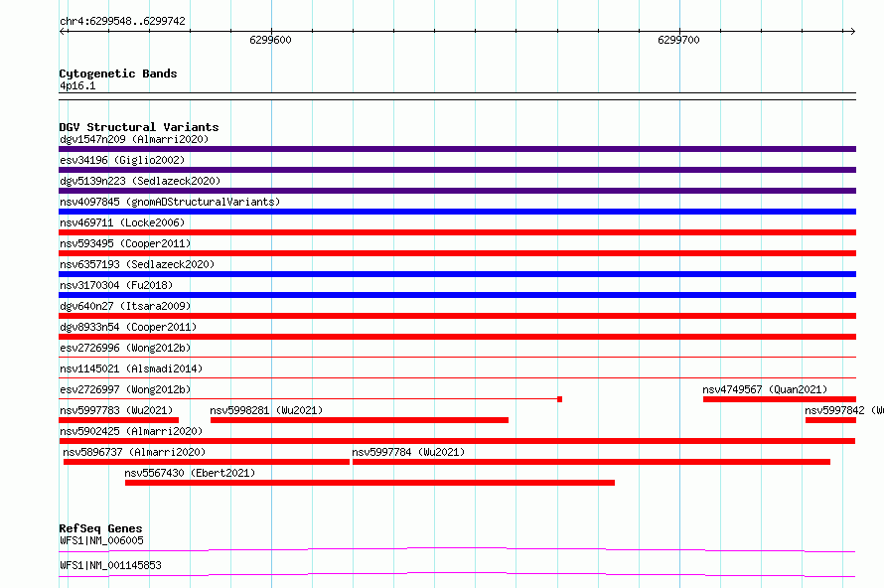The image size is (884, 588).
Task: Click the red bar of nsv469711
Action: tap(457, 232)
